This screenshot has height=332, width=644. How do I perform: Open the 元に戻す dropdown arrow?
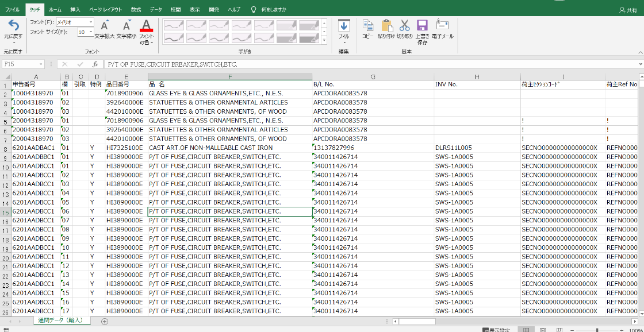click(14, 42)
